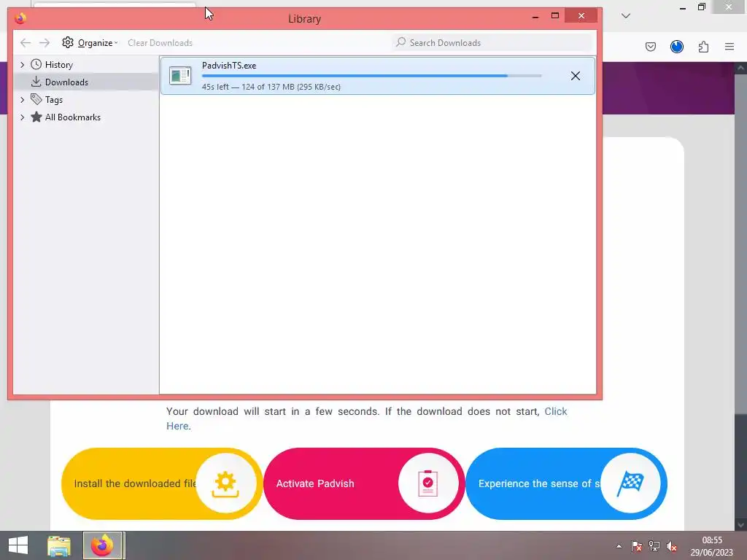Click the checkered flag icon

630,484
